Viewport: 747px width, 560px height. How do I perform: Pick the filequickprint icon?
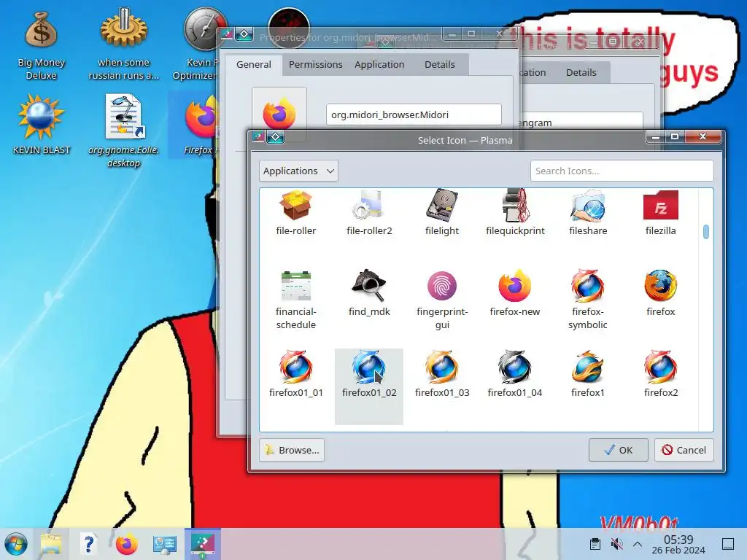[x=515, y=206]
